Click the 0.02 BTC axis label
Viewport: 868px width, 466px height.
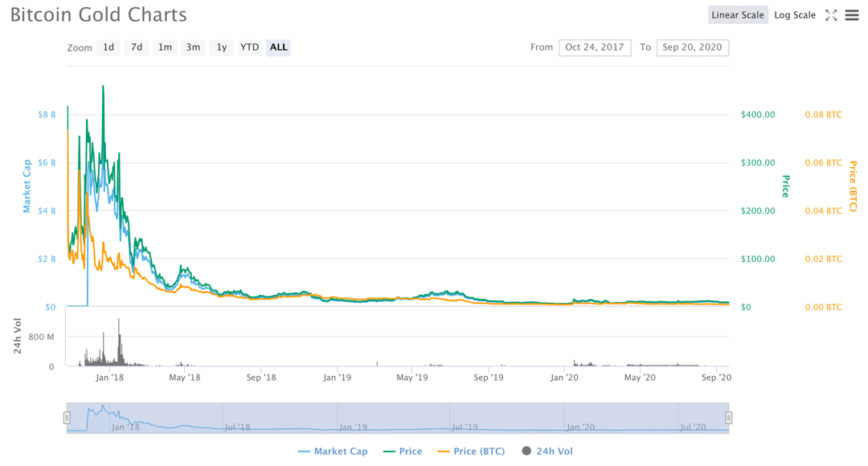tap(823, 259)
